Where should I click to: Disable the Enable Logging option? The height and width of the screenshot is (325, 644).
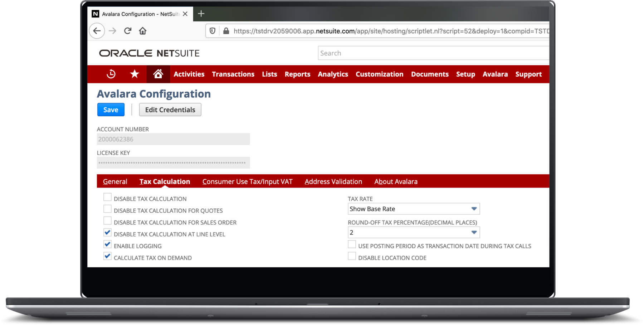(107, 244)
